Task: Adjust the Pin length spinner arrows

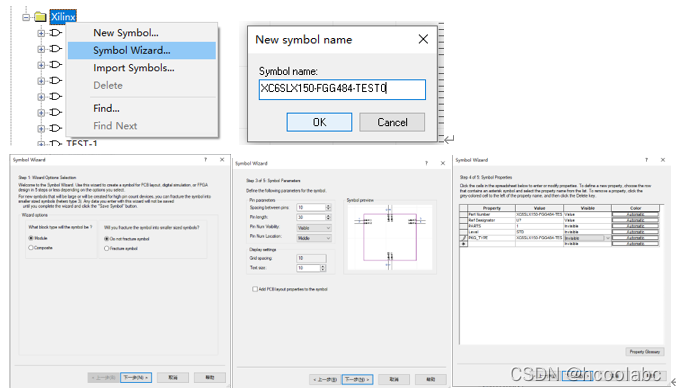Action: (328, 217)
